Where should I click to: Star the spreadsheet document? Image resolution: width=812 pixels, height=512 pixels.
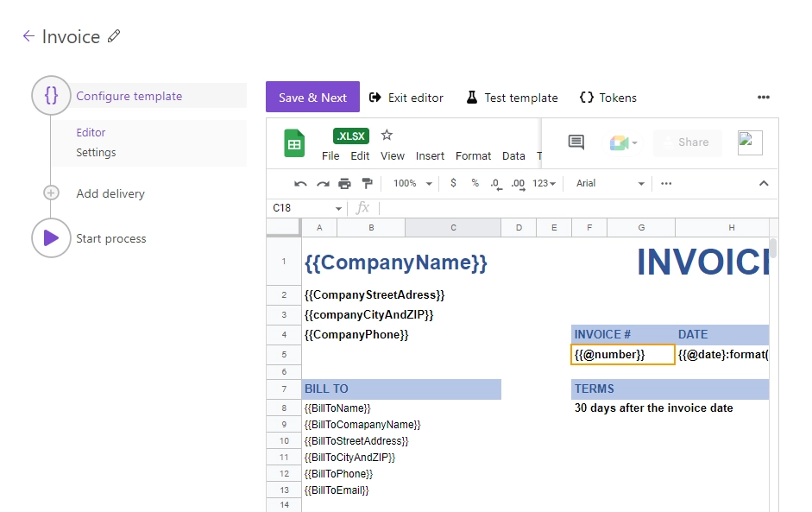coord(387,136)
